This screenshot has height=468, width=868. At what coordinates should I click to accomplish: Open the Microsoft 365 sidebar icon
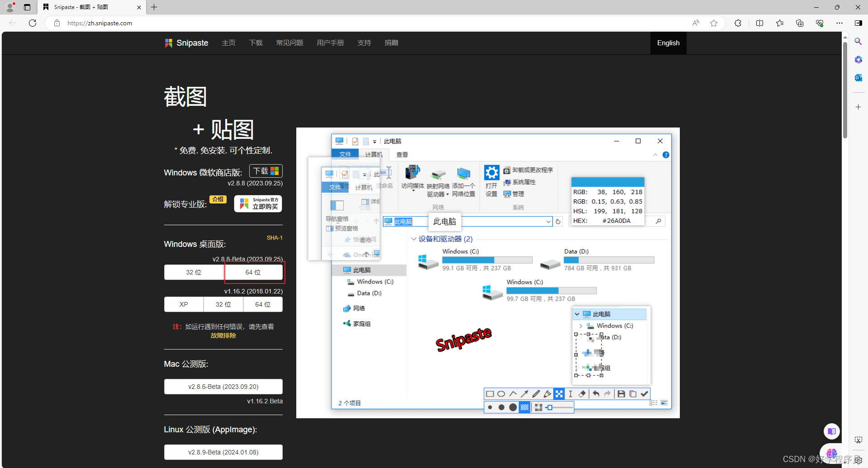tap(858, 60)
